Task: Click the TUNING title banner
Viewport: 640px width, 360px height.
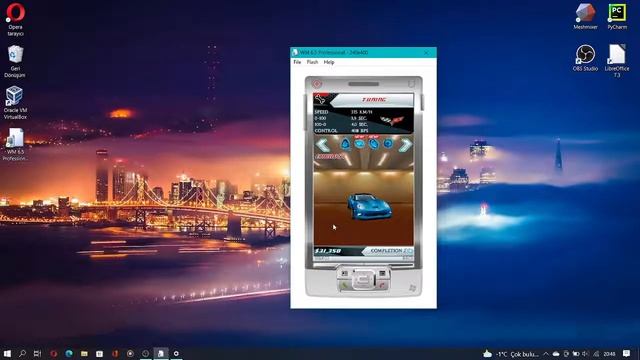Action: (x=374, y=100)
